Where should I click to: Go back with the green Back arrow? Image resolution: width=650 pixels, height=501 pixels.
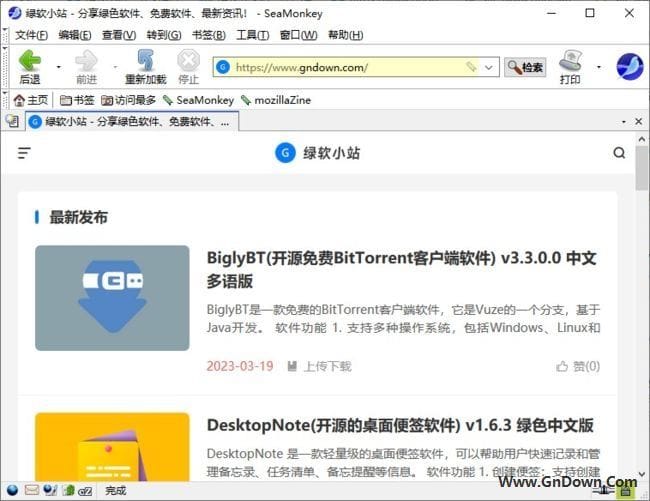pos(30,66)
